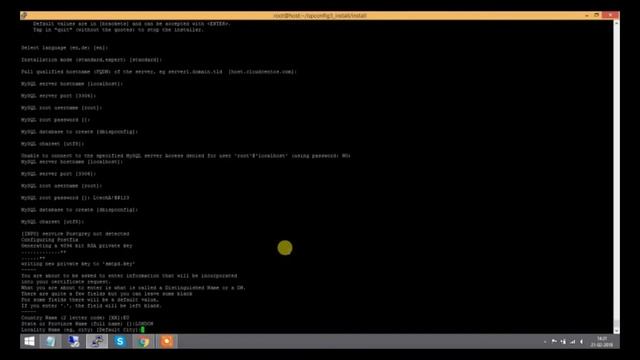Open Skype from the taskbar
Viewport: 640px width, 360px height.
click(x=120, y=341)
